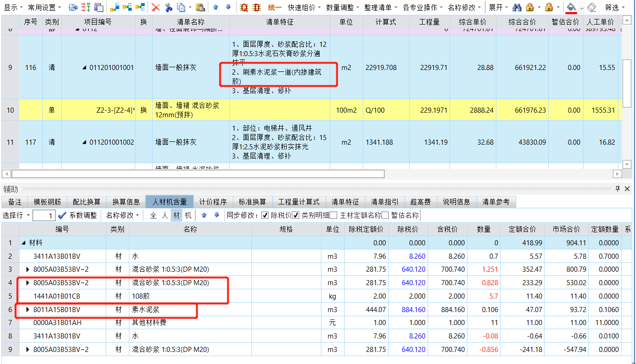This screenshot has height=364, width=636.
Task: Select the 全 filter toggle
Action: point(154,216)
